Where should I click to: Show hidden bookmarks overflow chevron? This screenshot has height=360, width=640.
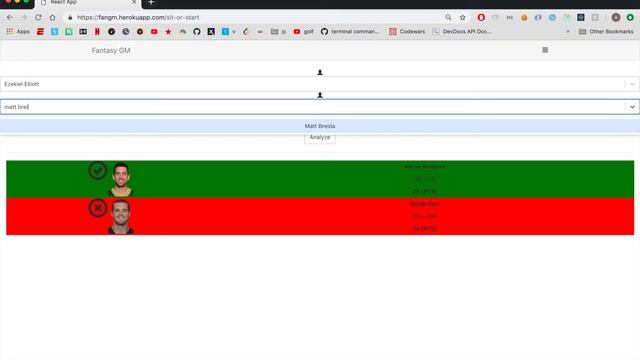point(568,31)
